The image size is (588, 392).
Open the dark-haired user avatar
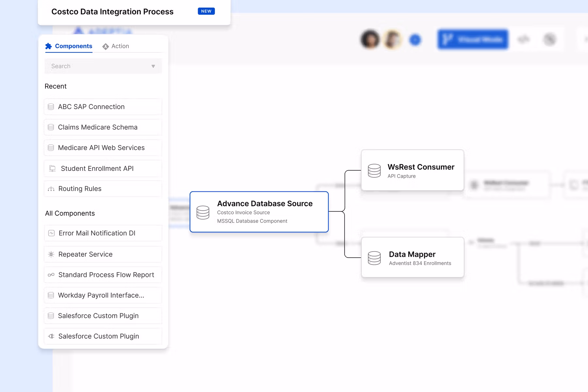coord(370,40)
